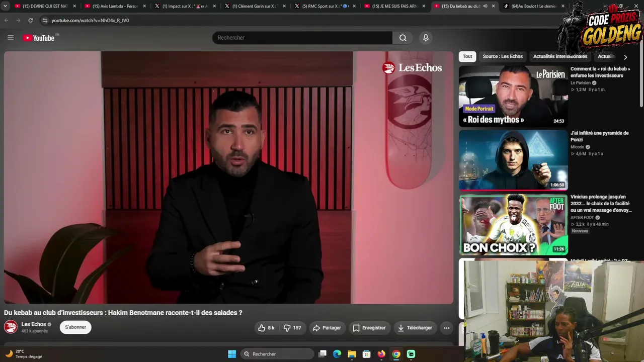Switch to the 'Clément Garin sur X' tab

(x=255, y=6)
